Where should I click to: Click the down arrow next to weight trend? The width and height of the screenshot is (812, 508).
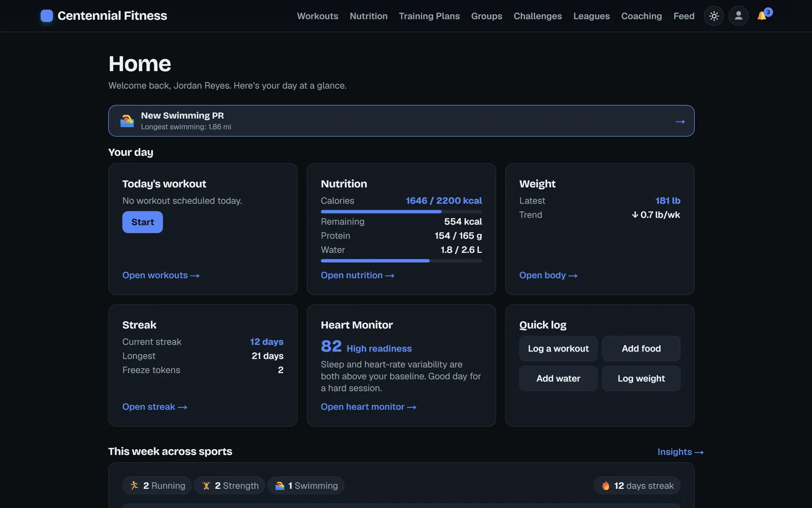click(x=635, y=214)
